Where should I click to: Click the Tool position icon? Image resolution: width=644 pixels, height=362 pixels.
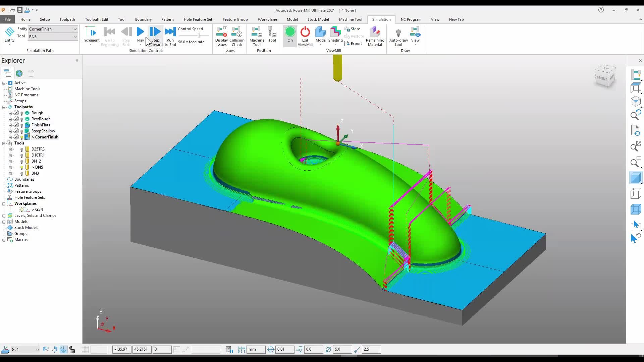coord(272,35)
